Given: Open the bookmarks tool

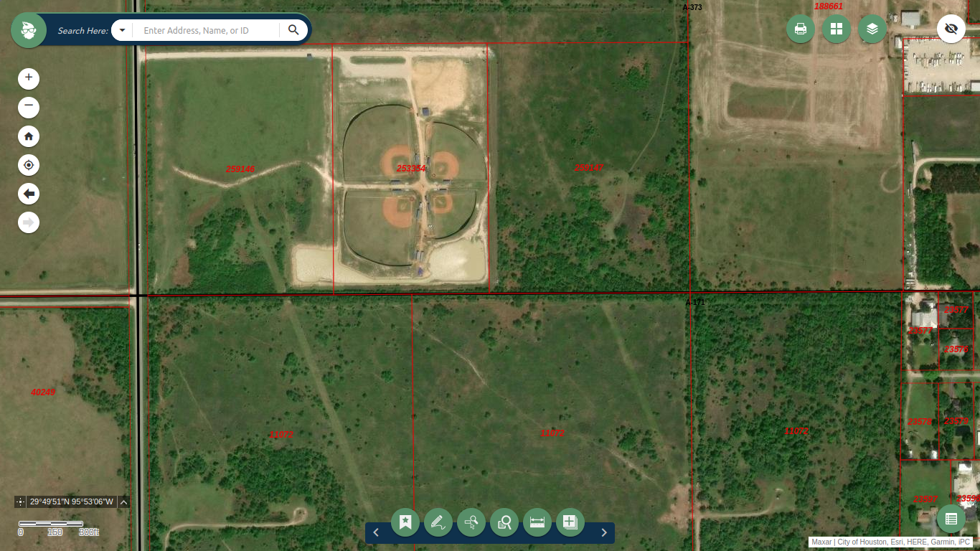Looking at the screenshot, I should tap(405, 522).
